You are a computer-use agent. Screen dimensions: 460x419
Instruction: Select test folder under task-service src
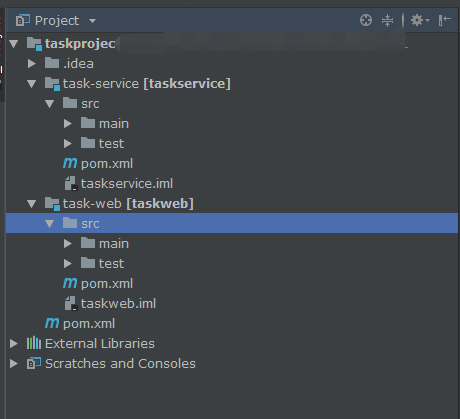click(x=111, y=144)
